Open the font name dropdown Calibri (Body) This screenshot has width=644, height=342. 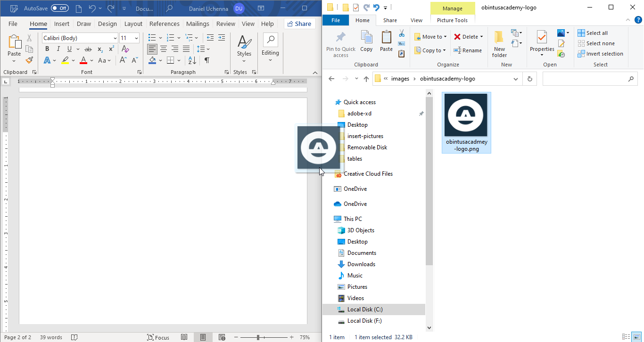[x=115, y=38]
